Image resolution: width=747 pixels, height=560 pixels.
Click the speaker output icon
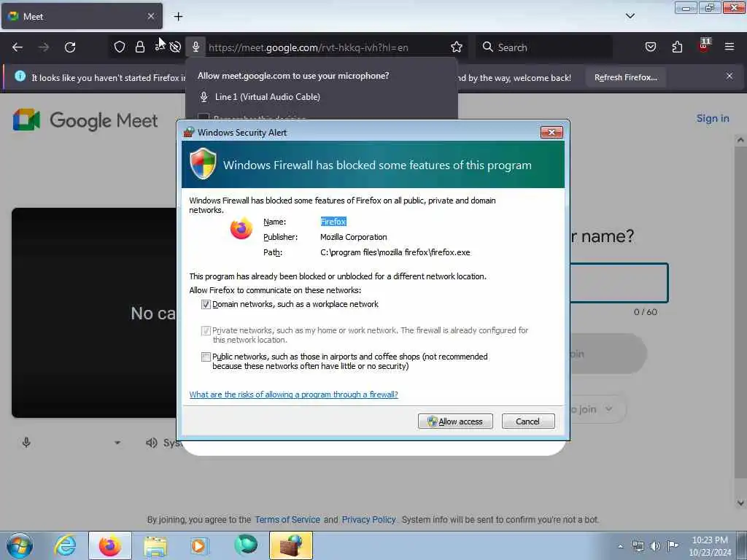coord(152,443)
